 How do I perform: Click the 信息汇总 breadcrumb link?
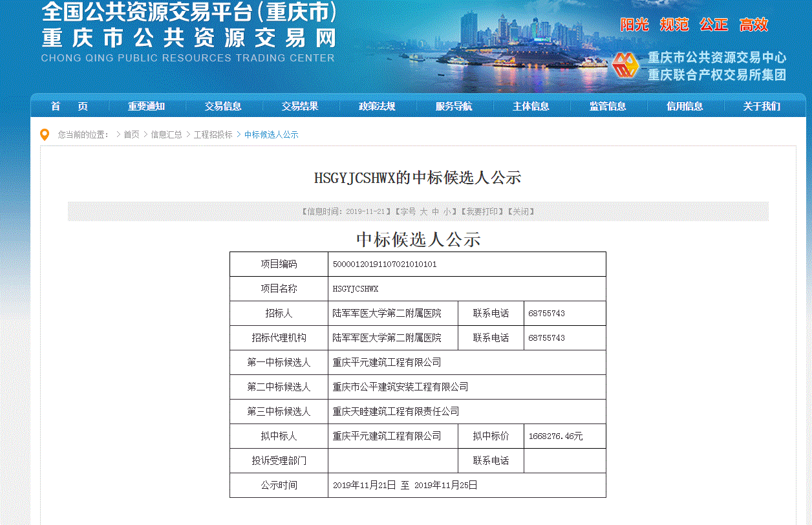click(166, 134)
